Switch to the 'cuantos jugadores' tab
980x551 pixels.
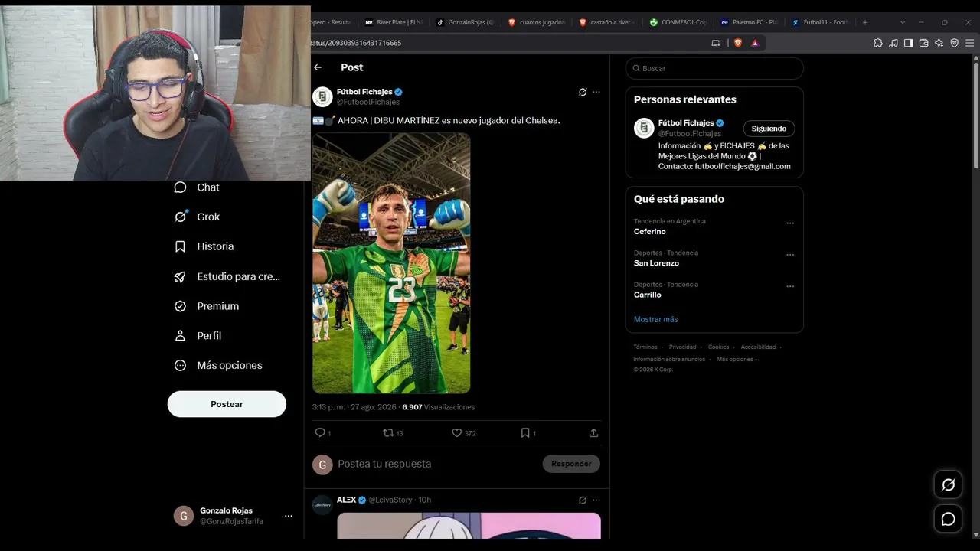pos(537,22)
